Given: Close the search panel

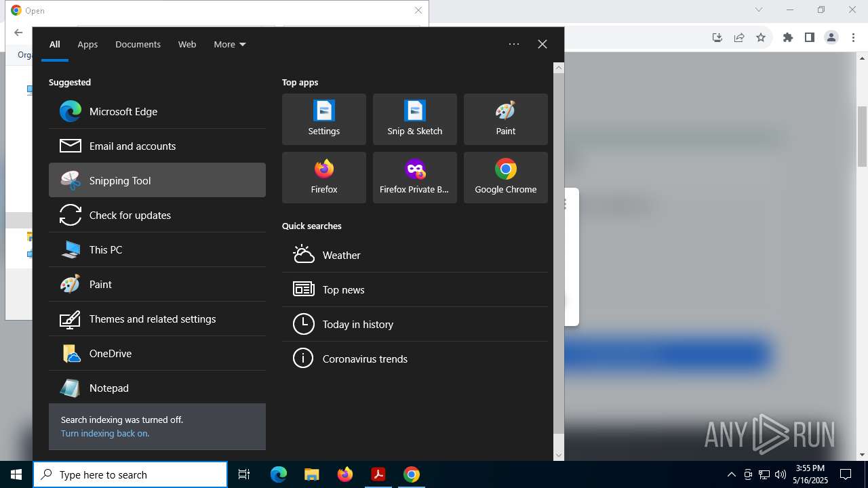Looking at the screenshot, I should [x=542, y=44].
